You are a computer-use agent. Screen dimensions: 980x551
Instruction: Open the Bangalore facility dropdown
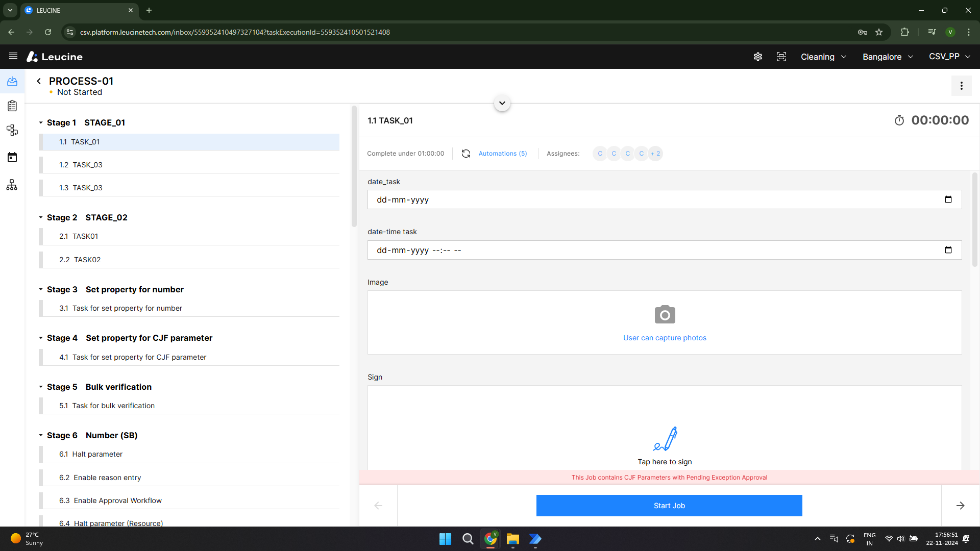point(887,57)
